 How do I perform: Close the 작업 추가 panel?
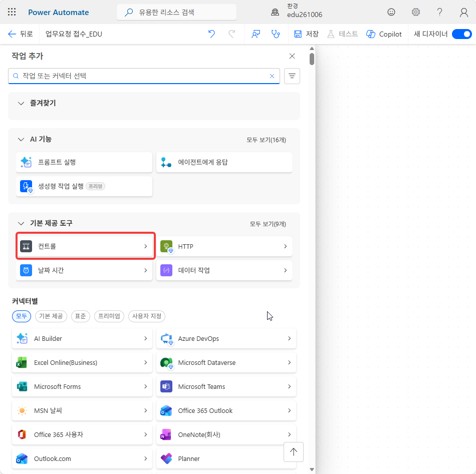tap(292, 56)
